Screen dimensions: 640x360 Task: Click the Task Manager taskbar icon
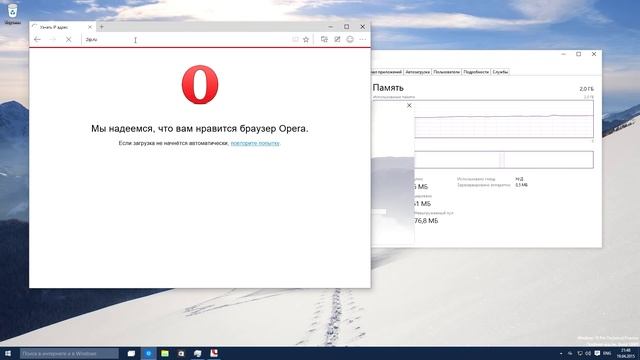198,353
